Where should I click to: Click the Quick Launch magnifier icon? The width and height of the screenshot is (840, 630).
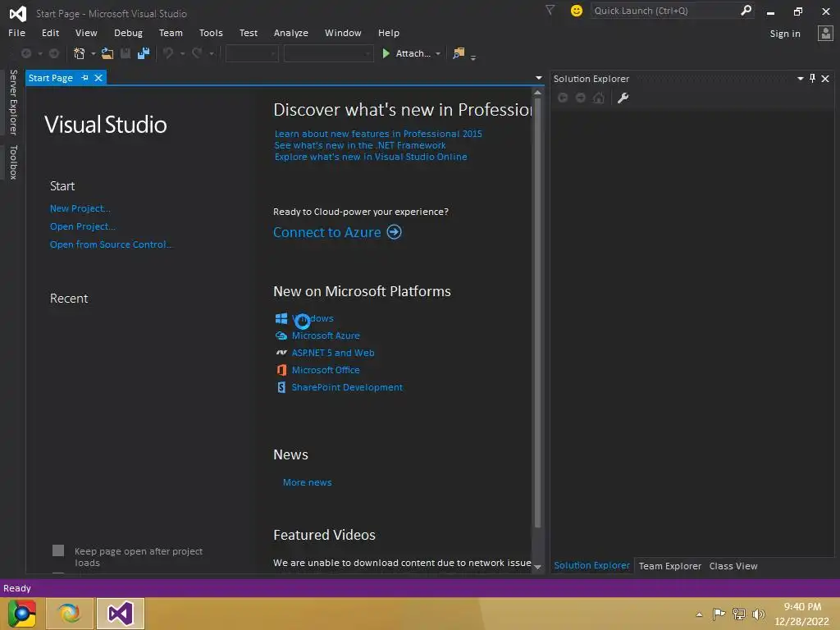[746, 10]
